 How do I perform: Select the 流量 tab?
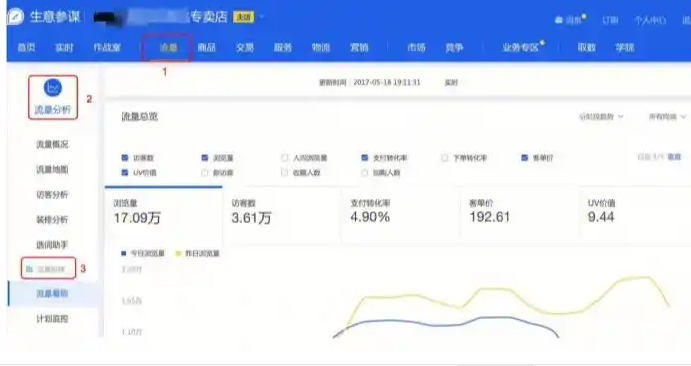pos(168,48)
